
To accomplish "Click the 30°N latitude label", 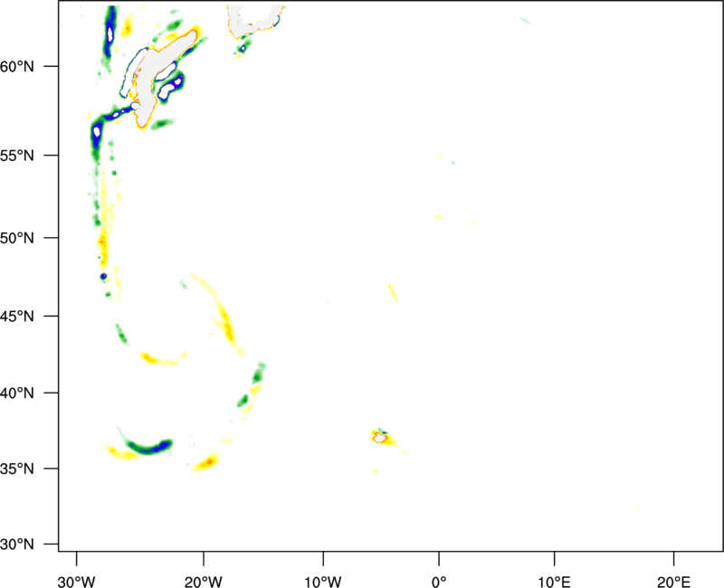I will click(x=17, y=545).
